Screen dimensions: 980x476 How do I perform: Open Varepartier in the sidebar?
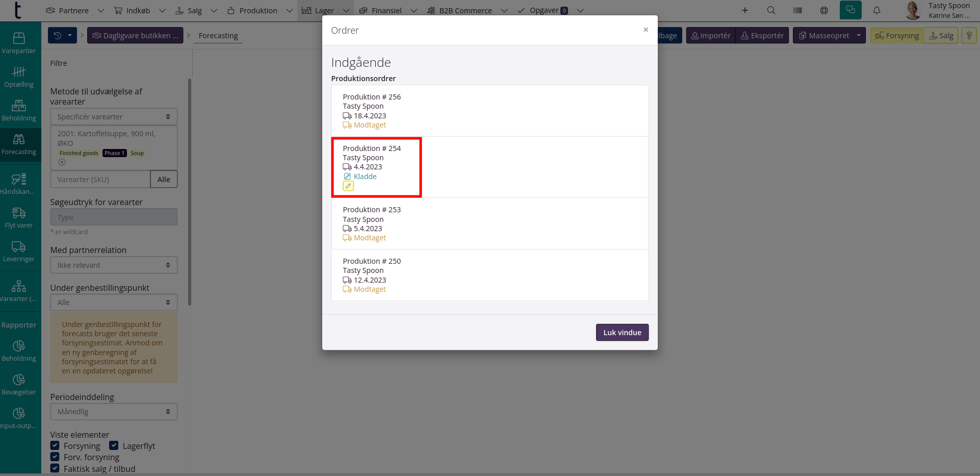point(19,43)
